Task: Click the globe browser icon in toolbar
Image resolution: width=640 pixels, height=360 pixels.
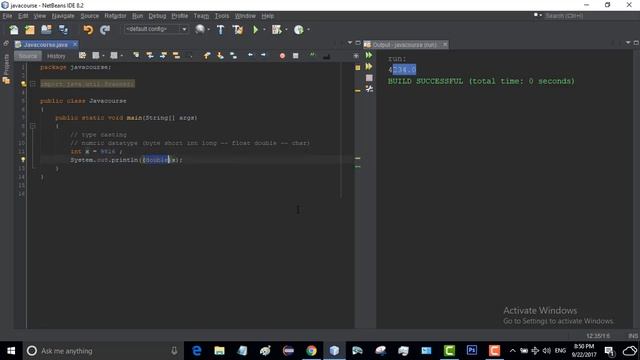Action: click(200, 29)
